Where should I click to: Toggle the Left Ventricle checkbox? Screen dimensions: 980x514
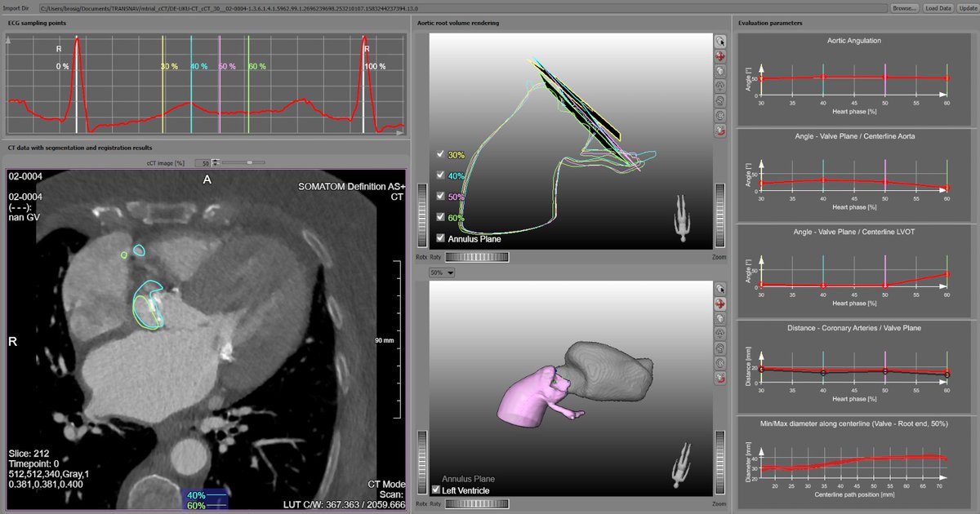[x=435, y=490]
